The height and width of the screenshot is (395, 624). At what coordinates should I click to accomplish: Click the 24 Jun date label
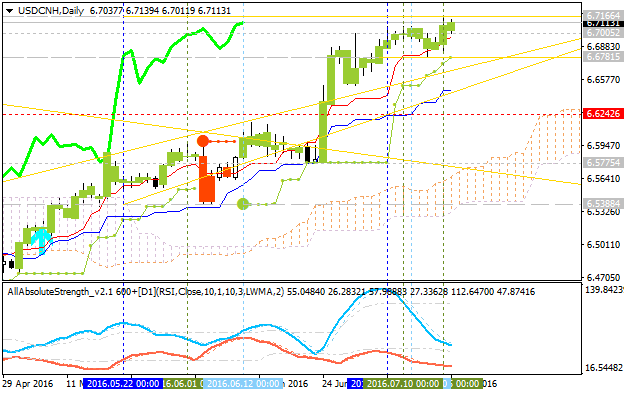334,384
